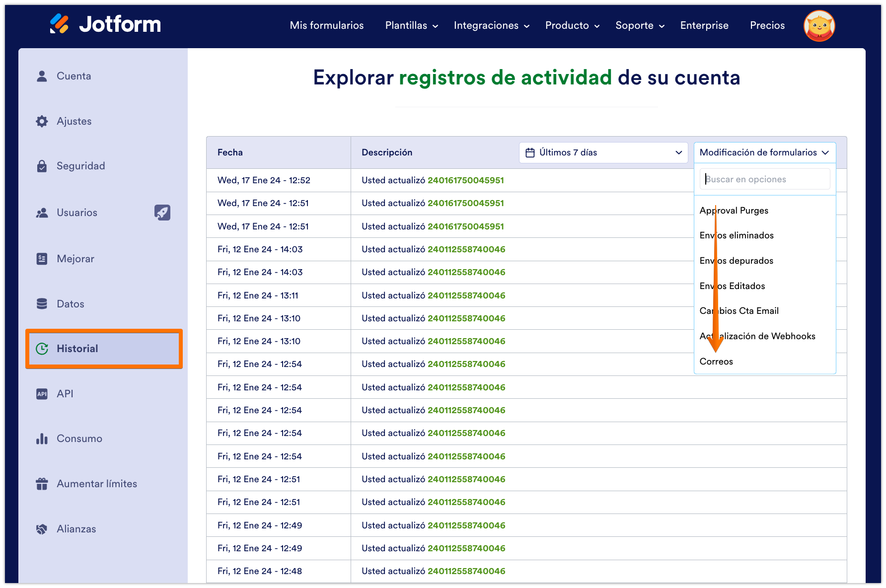
Task: Click the rocket icon next to Usuarios
Action: pyautogui.click(x=162, y=213)
